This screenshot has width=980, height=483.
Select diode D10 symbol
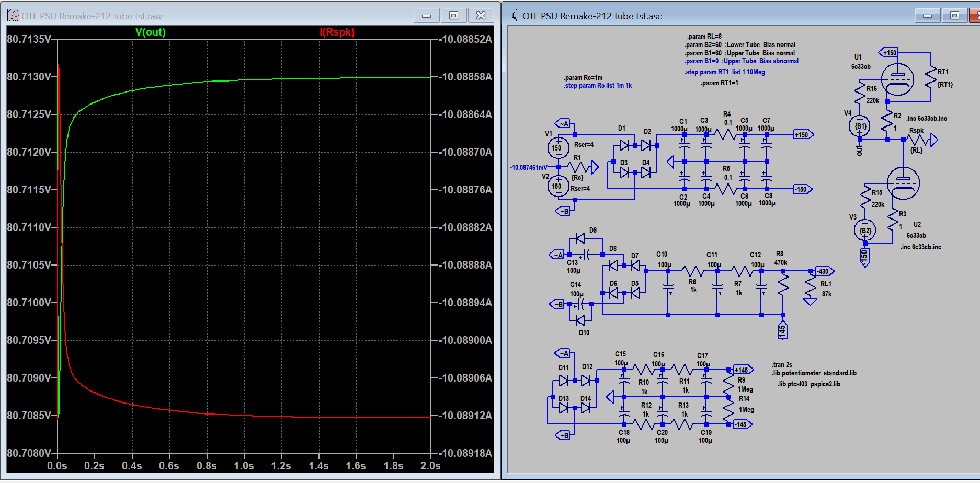tap(580, 320)
